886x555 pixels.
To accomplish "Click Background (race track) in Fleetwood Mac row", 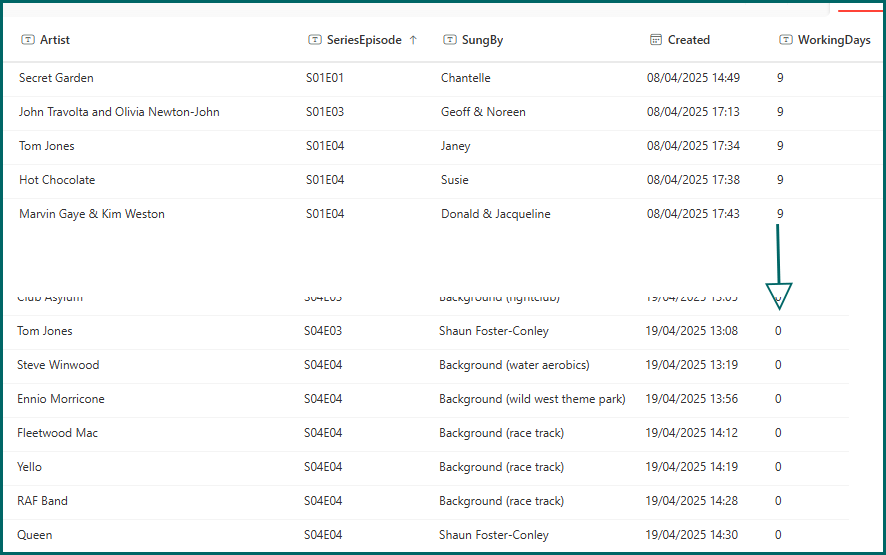I will (x=501, y=433).
